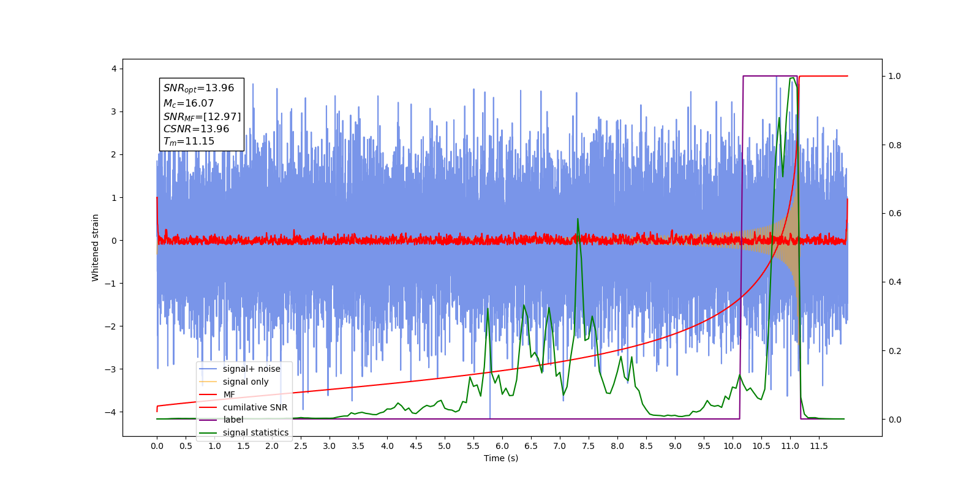Click the purple line sample beside "label"
The image size is (980, 490).
[208, 420]
